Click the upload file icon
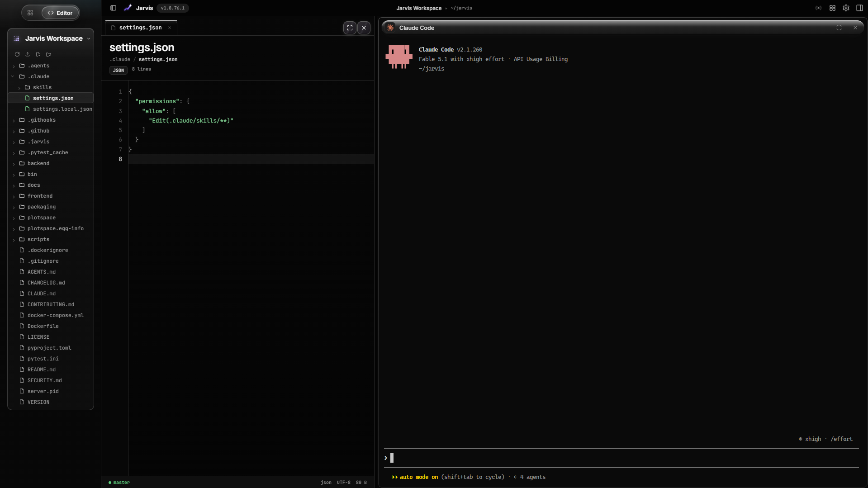This screenshot has height=488, width=868. (x=28, y=54)
